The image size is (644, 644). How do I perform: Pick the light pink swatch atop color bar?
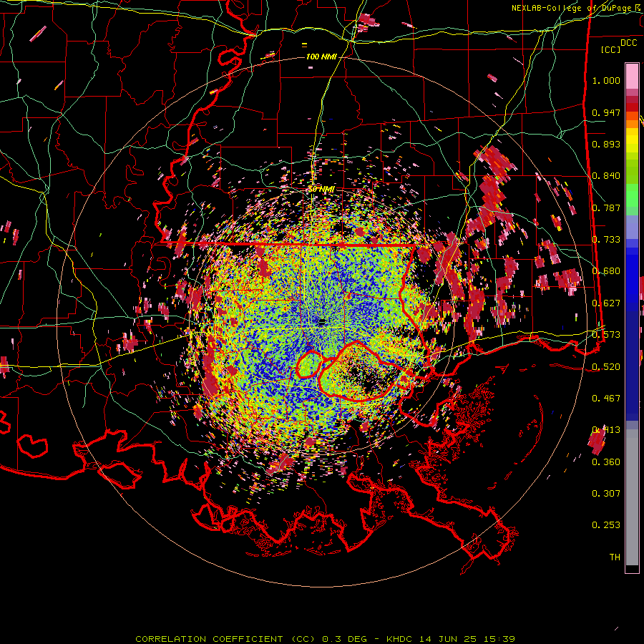pyautogui.click(x=632, y=76)
